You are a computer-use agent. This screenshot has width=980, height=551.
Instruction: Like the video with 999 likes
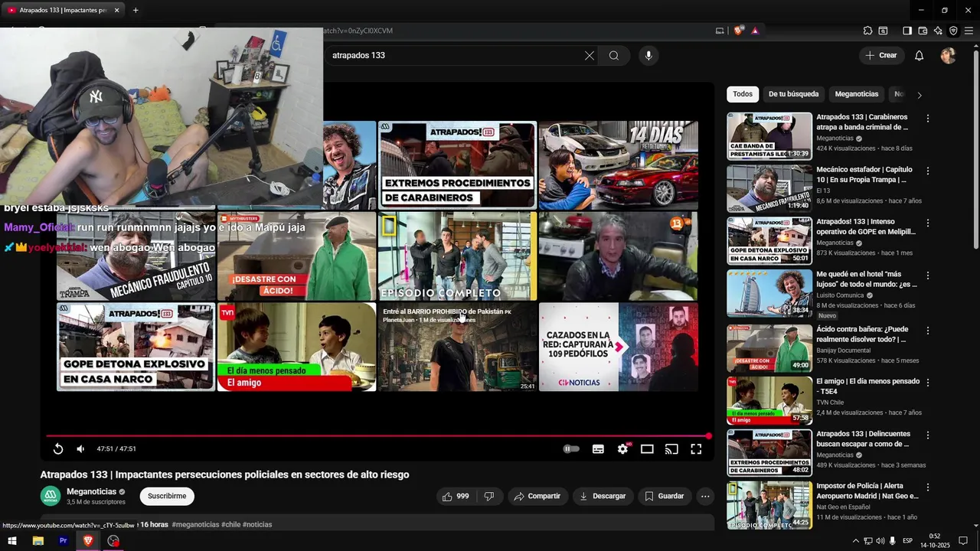pos(456,496)
